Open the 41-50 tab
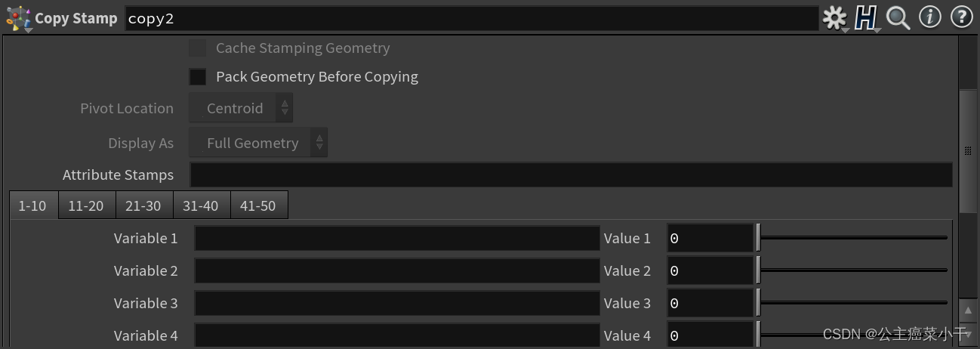This screenshot has width=980, height=349. [x=258, y=205]
